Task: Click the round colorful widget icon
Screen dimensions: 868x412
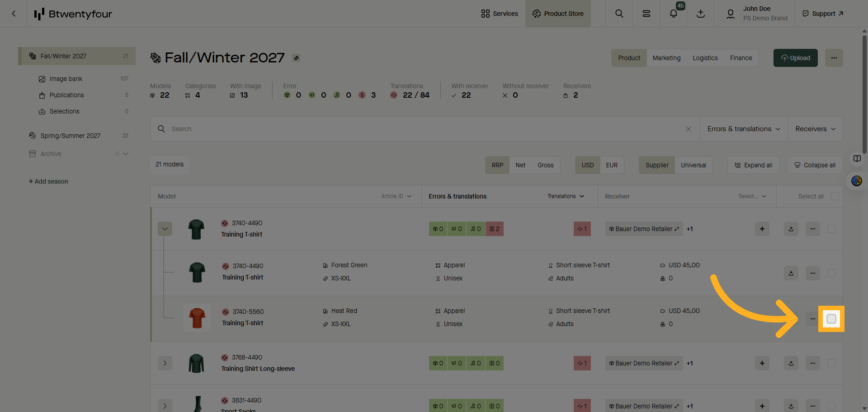Action: pos(857,181)
